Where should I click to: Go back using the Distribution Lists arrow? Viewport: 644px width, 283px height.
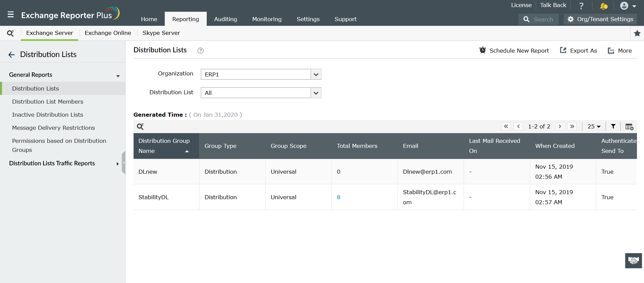[12, 55]
